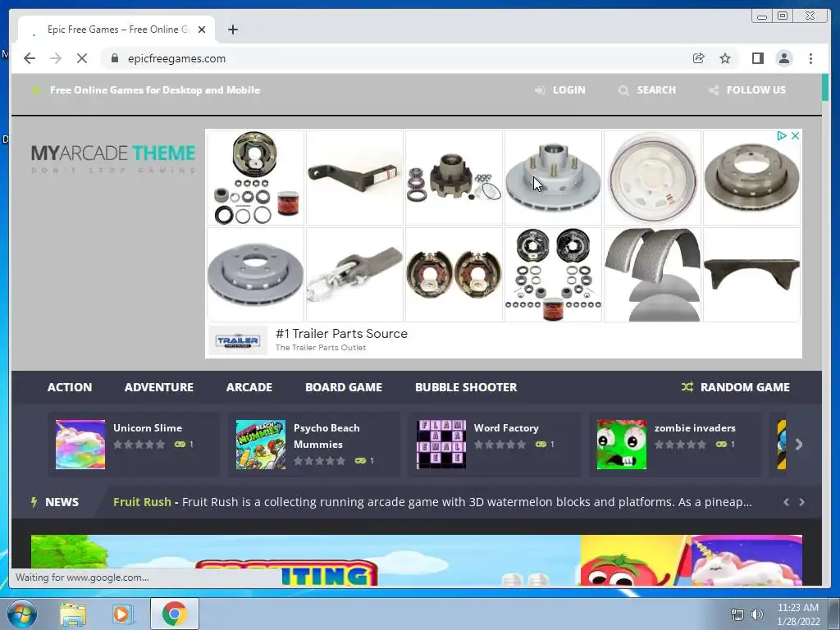This screenshot has width=840, height=630.
Task: Click the Chrome taskbar icon
Action: pos(175,614)
